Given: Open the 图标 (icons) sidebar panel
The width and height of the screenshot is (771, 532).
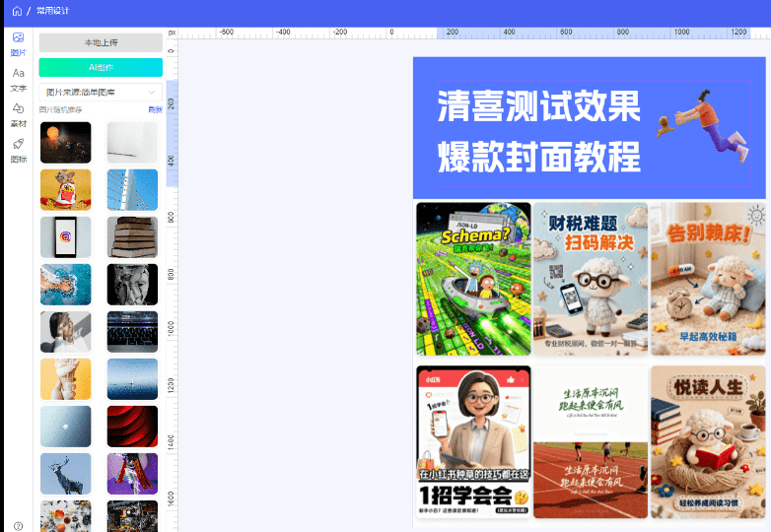Looking at the screenshot, I should 18,149.
